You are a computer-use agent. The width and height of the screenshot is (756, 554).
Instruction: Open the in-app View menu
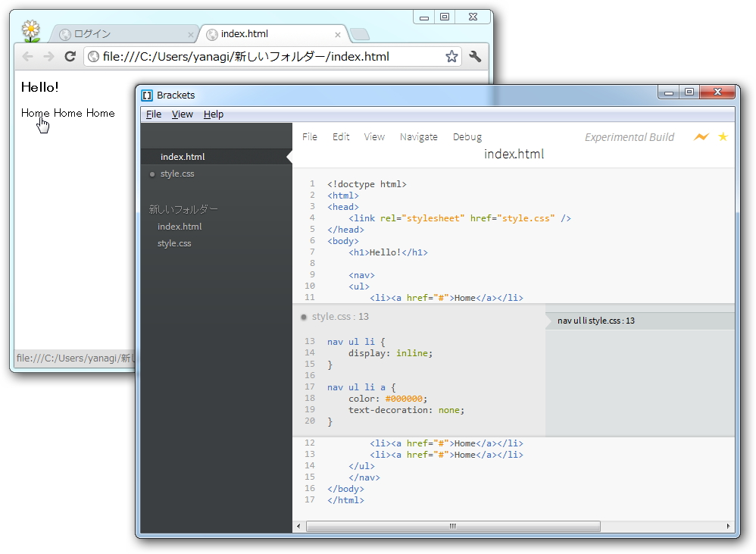point(374,137)
